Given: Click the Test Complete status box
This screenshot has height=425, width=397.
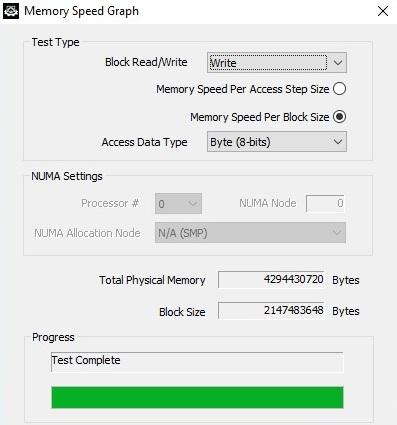Looking at the screenshot, I should tap(197, 362).
